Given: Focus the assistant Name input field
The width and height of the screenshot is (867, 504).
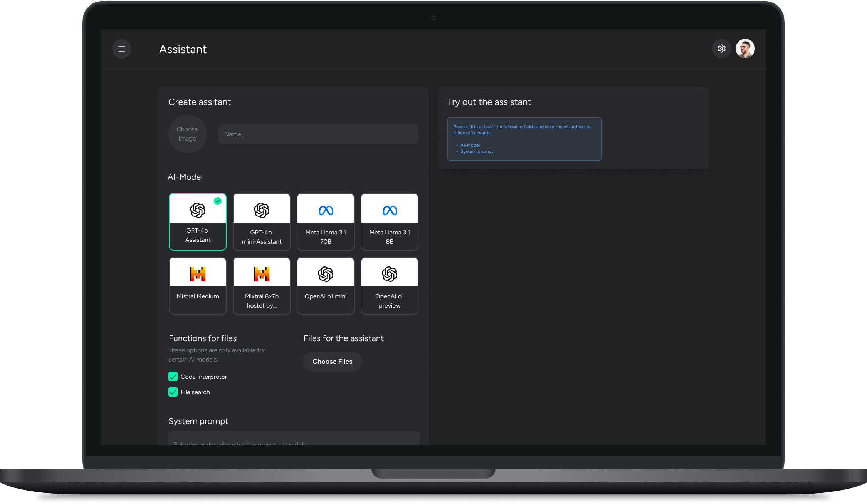Looking at the screenshot, I should click(318, 134).
